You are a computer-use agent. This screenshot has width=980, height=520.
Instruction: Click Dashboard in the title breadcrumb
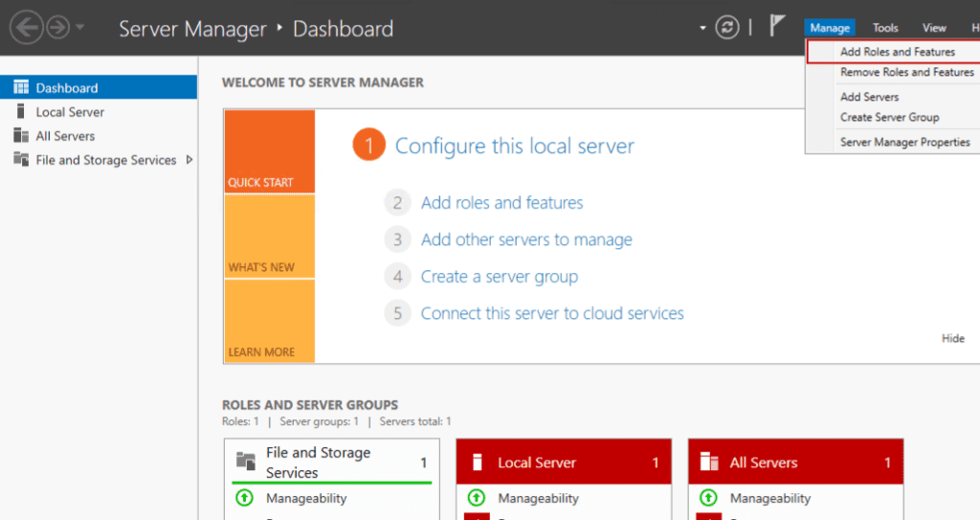344,29
